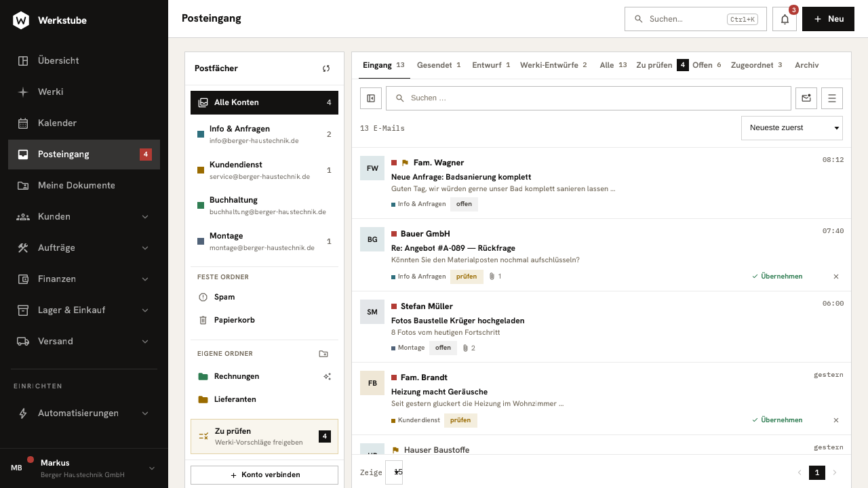Screen dimensions: 868x488
Task: Click the Neu button
Action: [x=828, y=19]
